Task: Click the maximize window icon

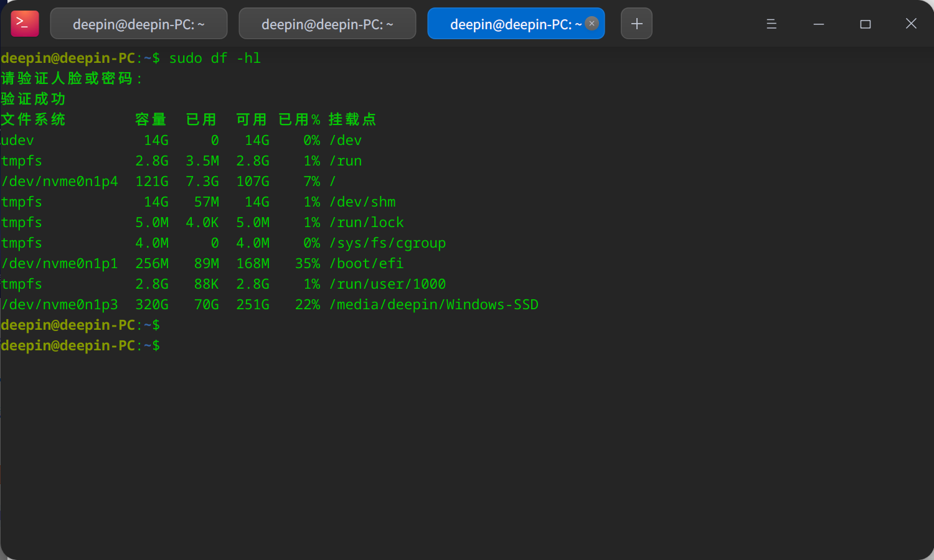Action: [x=865, y=24]
